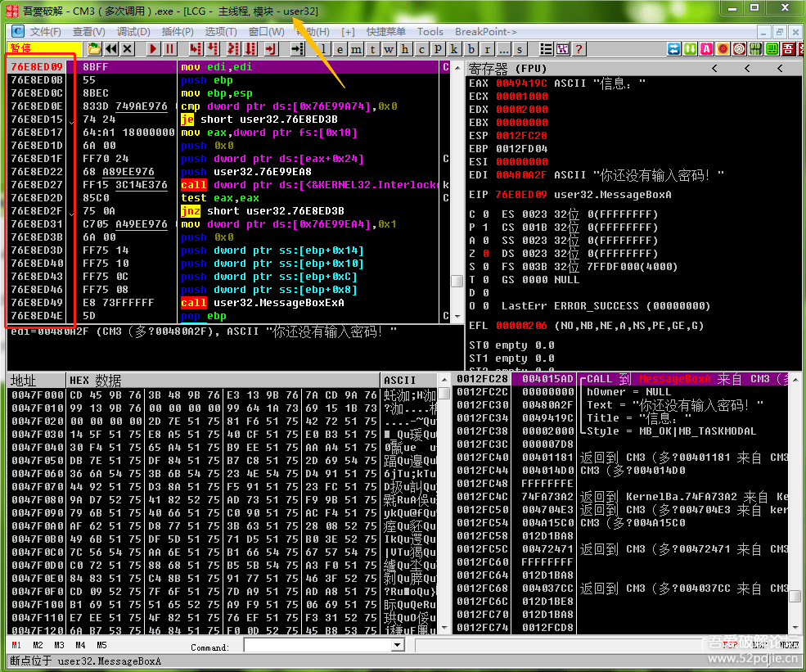806x672 pixels.
Task: Open the breakpoints window 'b' button
Action: coord(471,49)
